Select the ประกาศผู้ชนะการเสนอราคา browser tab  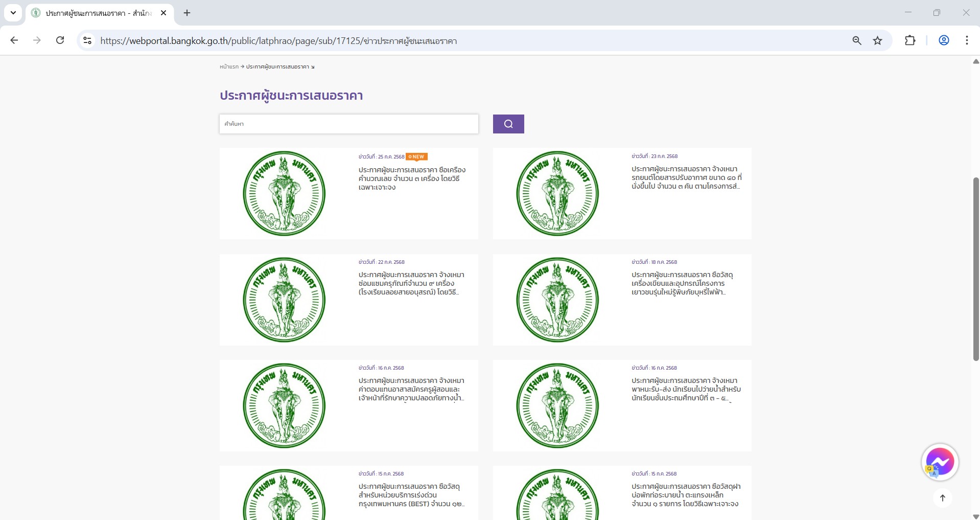[x=100, y=13]
